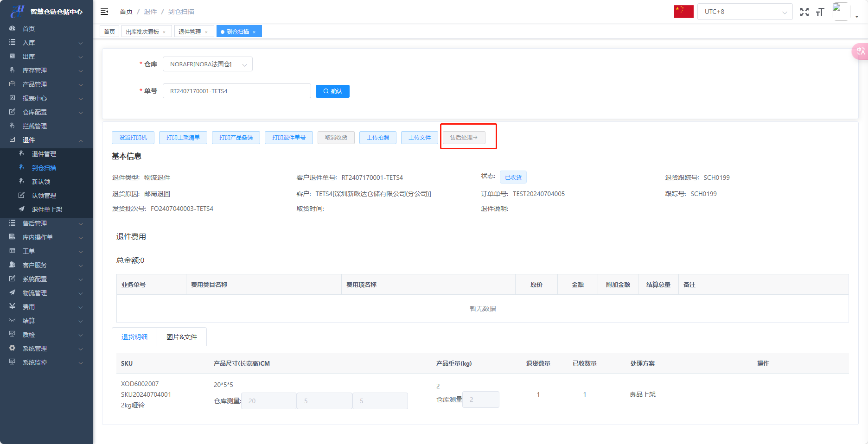This screenshot has width=868, height=444.
Task: Switch to the 图片&文件 tab
Action: (x=182, y=337)
